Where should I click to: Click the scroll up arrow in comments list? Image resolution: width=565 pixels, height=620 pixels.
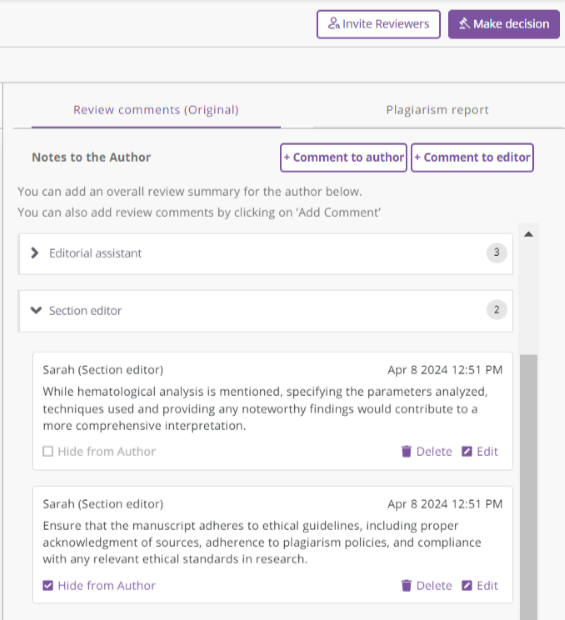point(529,234)
